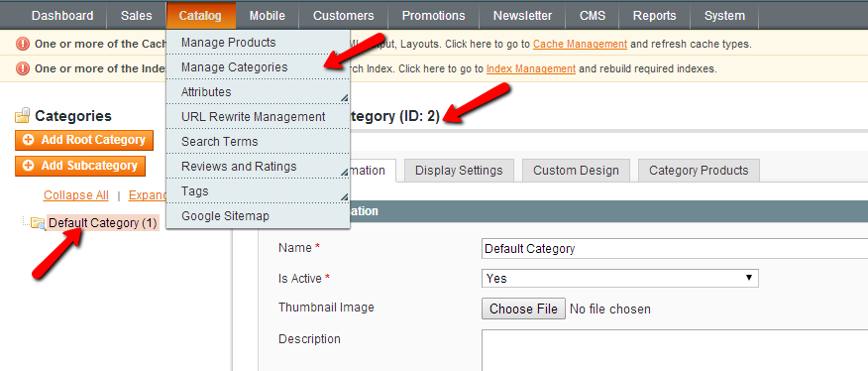Follow the Cache Management link
The height and width of the screenshot is (371, 868).
(x=580, y=45)
